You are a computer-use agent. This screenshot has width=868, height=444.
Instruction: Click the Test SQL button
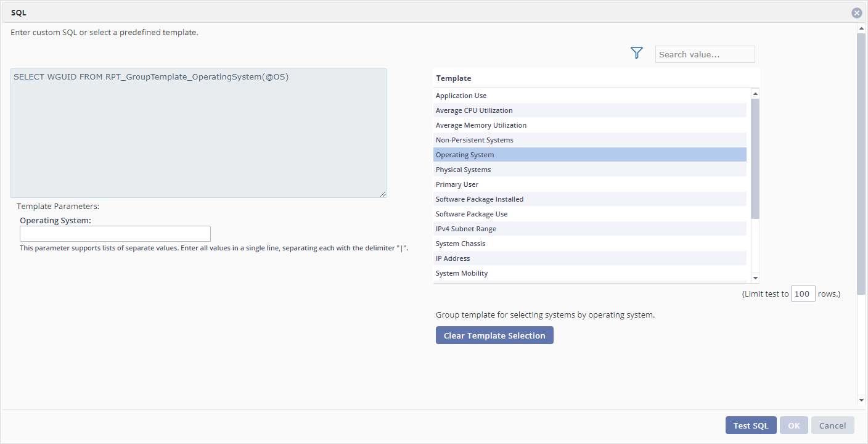click(751, 425)
